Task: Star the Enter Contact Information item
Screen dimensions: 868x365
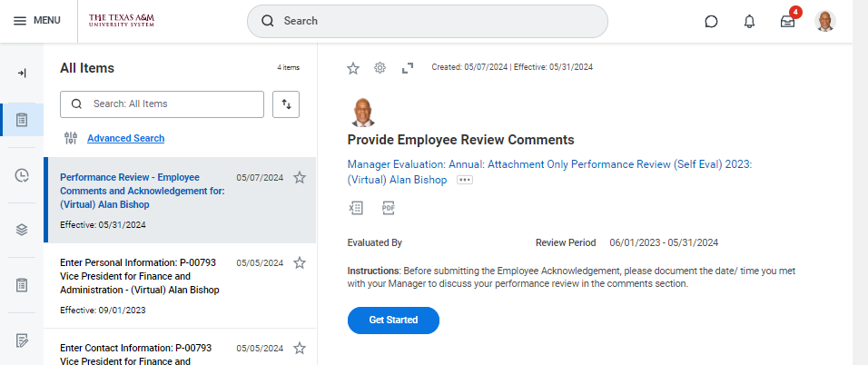Action: point(300,348)
